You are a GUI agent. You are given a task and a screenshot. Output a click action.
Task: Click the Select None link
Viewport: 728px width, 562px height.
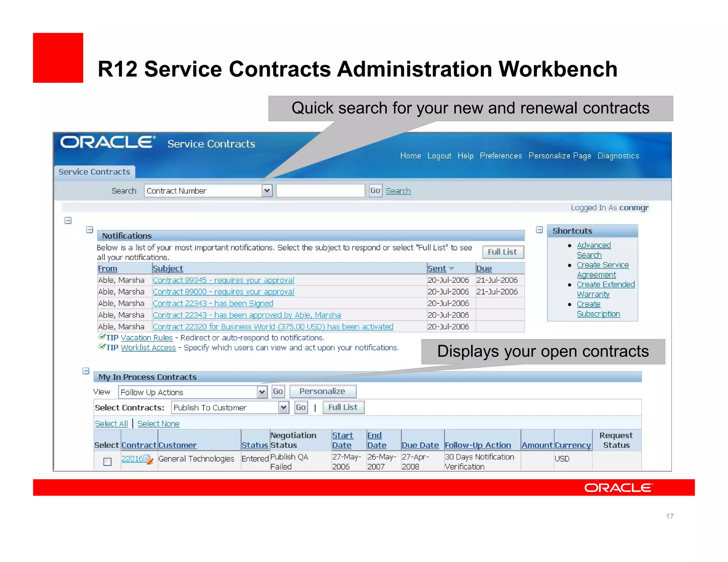coord(159,424)
